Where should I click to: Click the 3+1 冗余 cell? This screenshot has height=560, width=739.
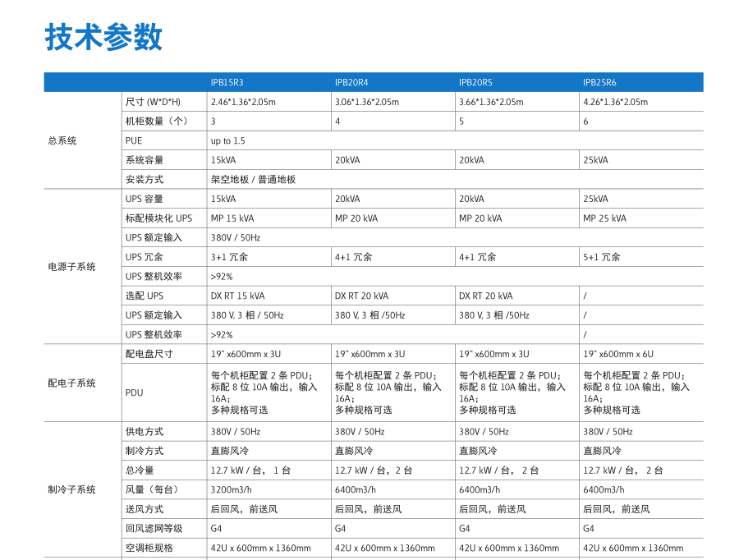[x=229, y=257]
